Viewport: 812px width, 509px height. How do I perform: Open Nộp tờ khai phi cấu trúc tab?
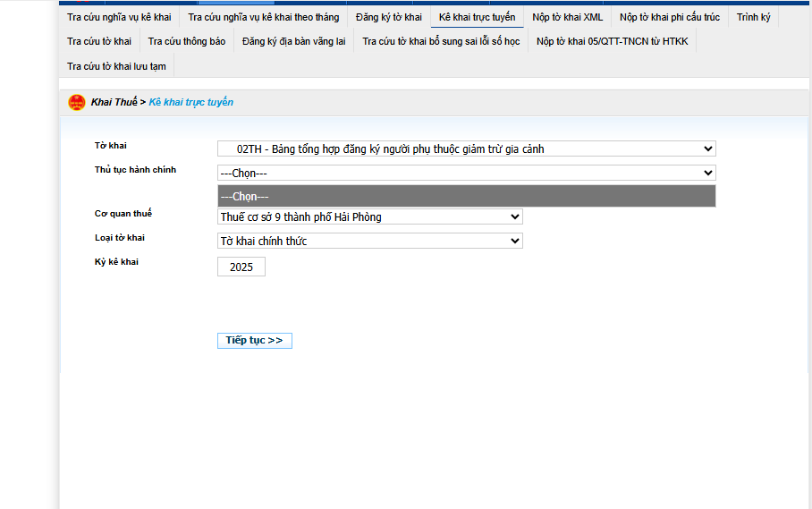[669, 17]
